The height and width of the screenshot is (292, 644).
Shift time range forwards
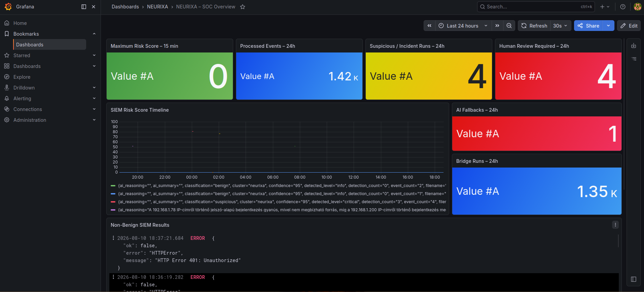pyautogui.click(x=497, y=26)
